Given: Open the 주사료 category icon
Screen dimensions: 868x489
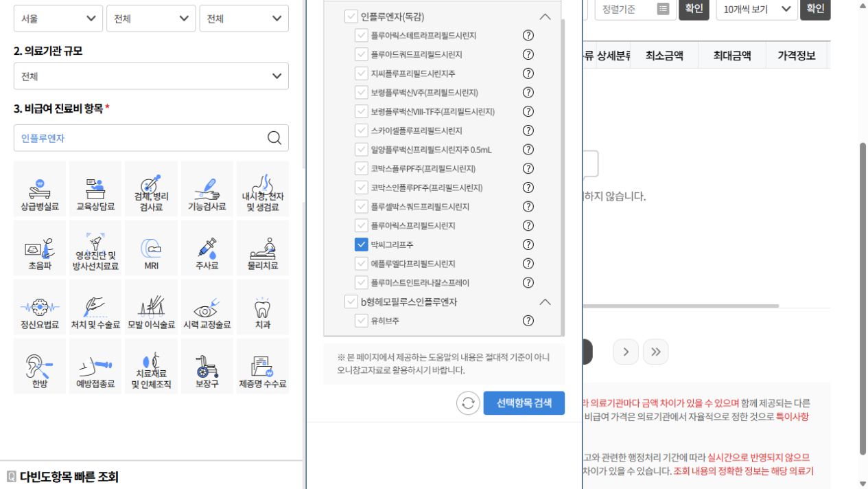Looking at the screenshot, I should tap(207, 248).
